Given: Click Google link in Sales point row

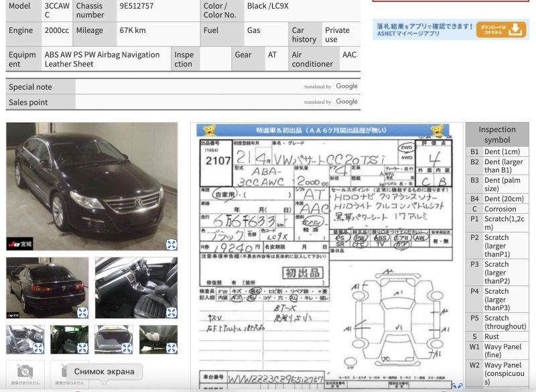Looking at the screenshot, I should [x=346, y=102].
